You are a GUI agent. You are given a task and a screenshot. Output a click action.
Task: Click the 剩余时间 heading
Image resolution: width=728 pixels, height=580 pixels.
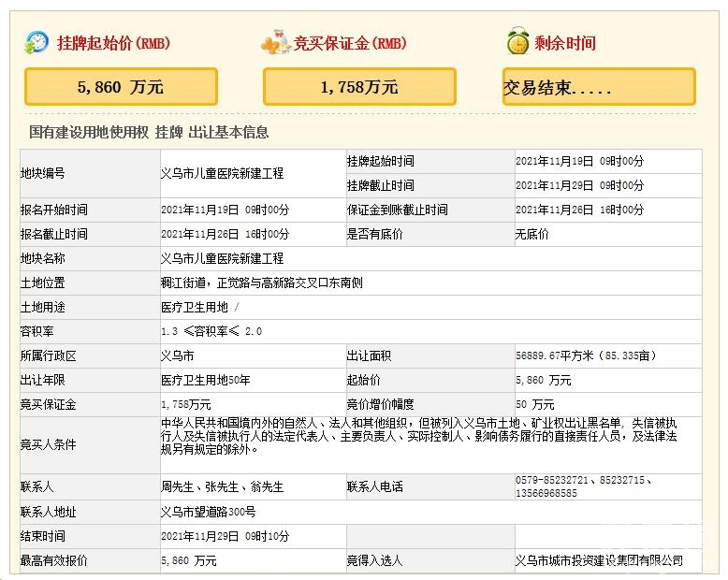pyautogui.click(x=564, y=43)
